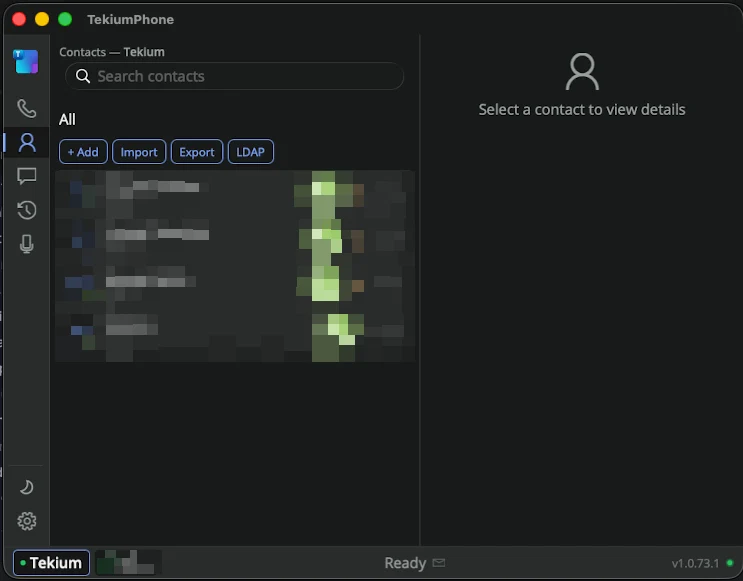Click the search magnifier icon
743x581 pixels.
coord(83,76)
